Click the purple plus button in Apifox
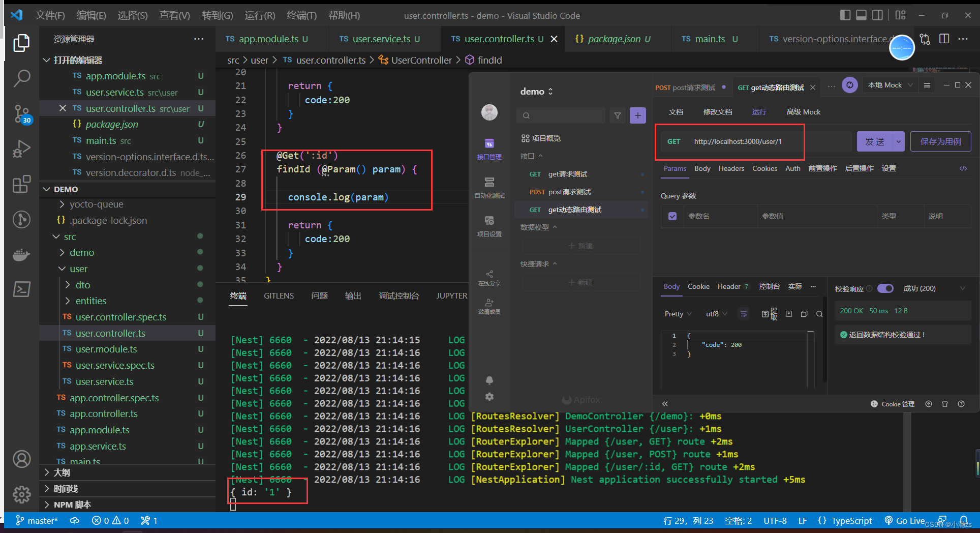Viewport: 980px width, 533px height. click(x=638, y=115)
